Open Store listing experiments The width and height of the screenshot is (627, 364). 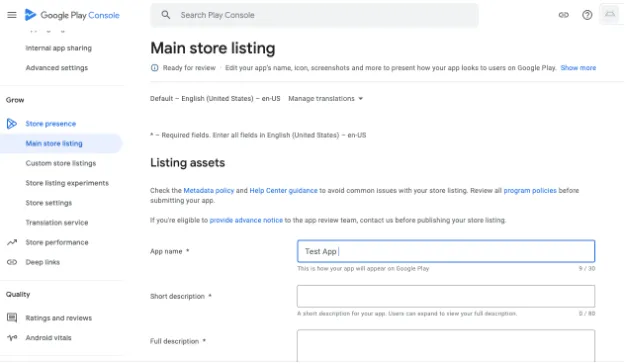tap(67, 183)
